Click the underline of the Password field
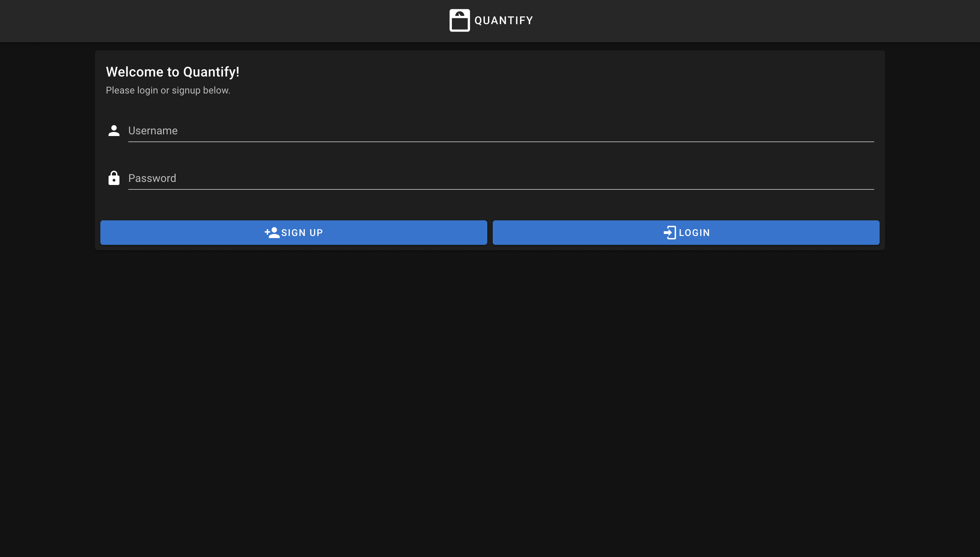 pyautogui.click(x=501, y=189)
